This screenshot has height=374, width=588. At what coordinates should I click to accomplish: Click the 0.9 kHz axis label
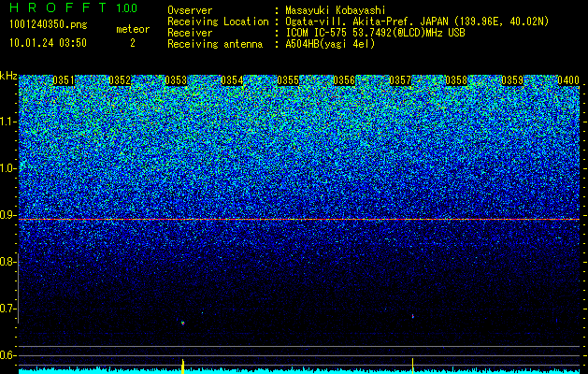click(8, 215)
